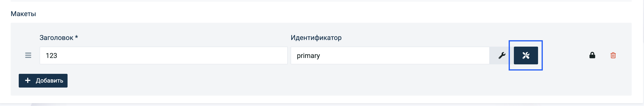Add a new layout with the Добавить button
The image size is (644, 106).
pos(43,80)
